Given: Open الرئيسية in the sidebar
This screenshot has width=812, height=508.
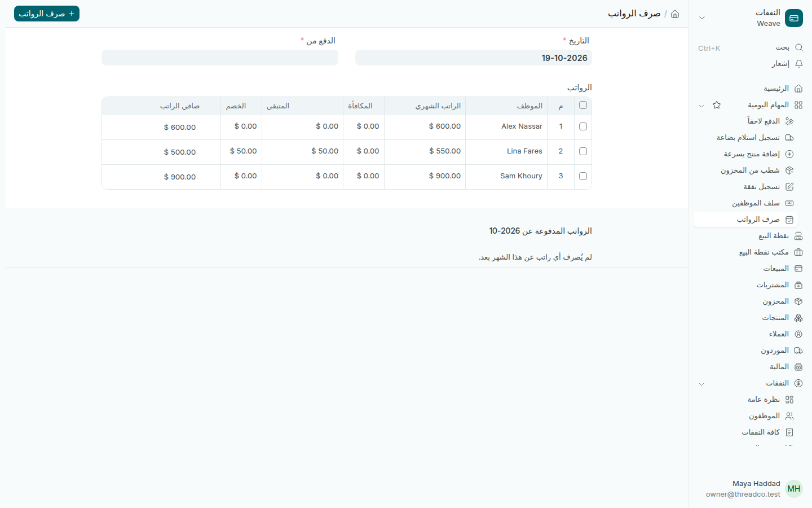Looking at the screenshot, I should (x=750, y=89).
